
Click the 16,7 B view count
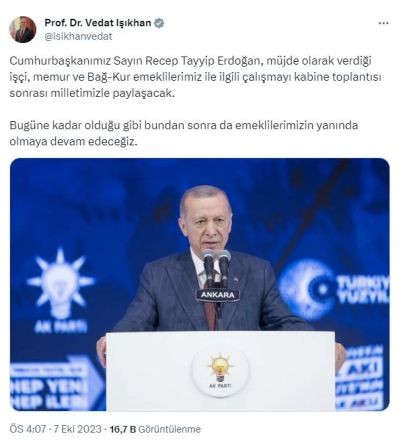(x=123, y=429)
